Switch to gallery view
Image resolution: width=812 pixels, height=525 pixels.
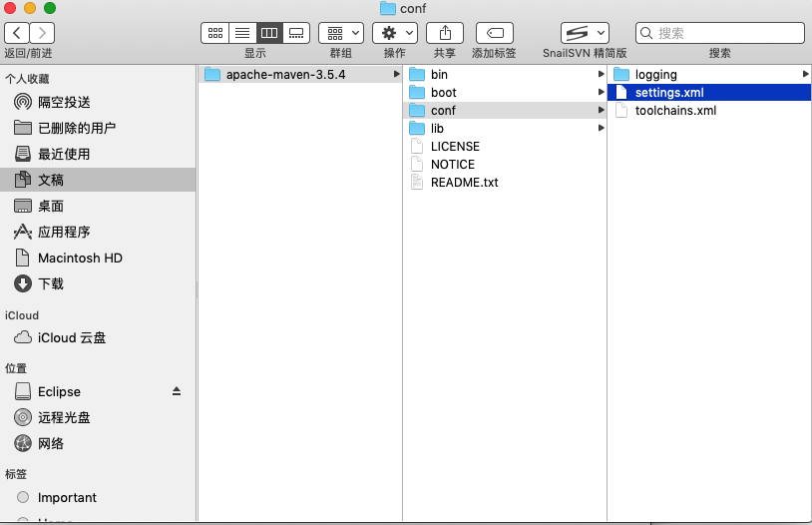(x=296, y=33)
